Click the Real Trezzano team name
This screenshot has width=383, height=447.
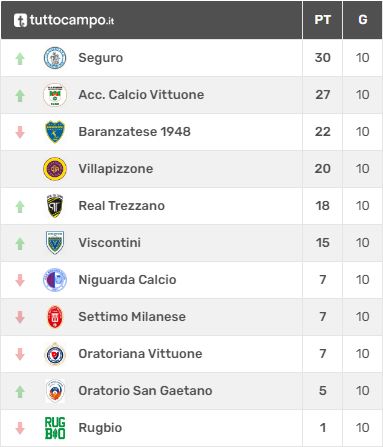(122, 206)
